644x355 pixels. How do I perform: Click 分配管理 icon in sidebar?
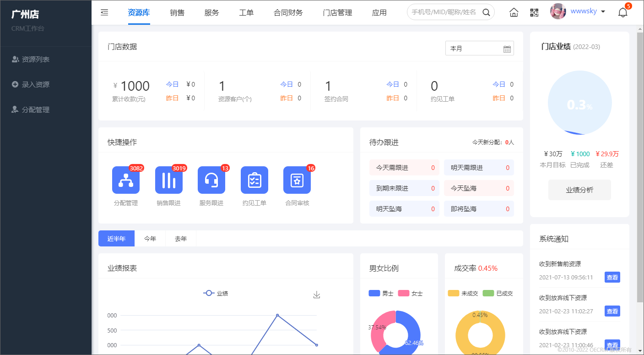(x=15, y=109)
